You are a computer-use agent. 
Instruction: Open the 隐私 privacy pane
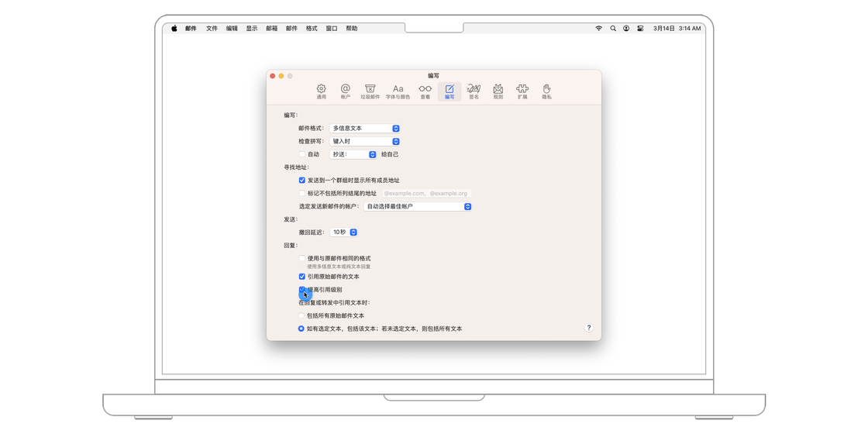pyautogui.click(x=547, y=91)
